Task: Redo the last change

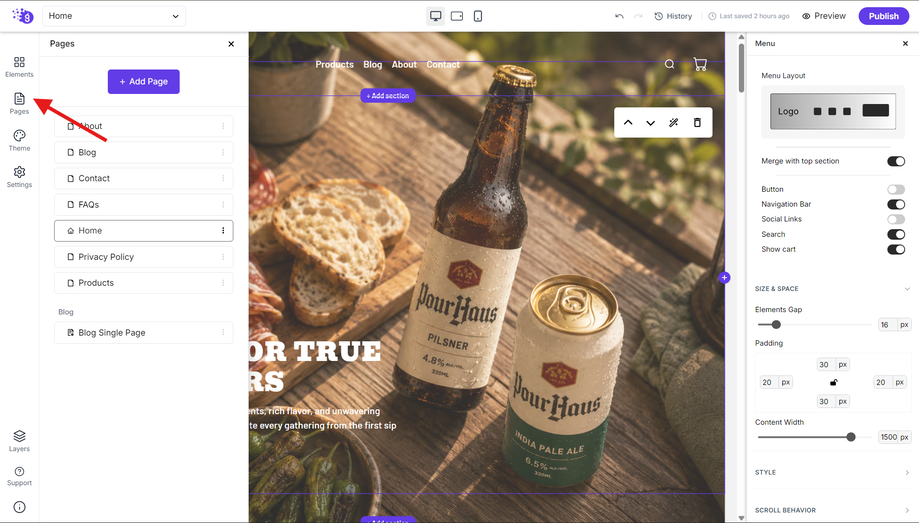Action: (x=638, y=16)
